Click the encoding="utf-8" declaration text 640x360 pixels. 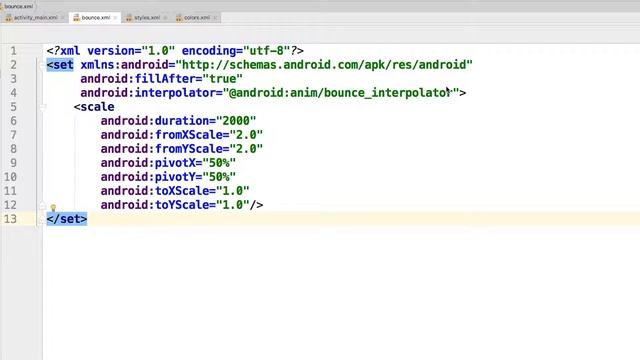(x=236, y=51)
